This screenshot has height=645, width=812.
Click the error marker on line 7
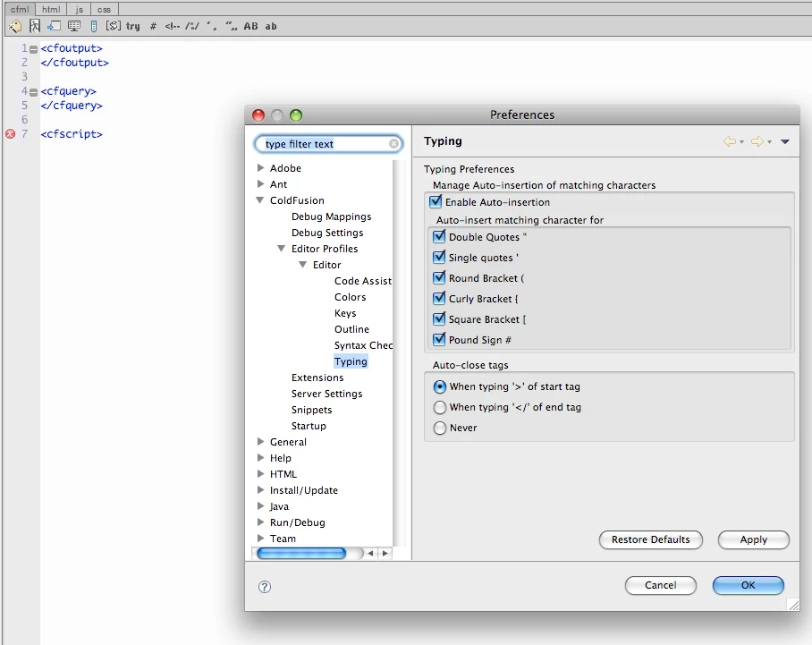click(x=11, y=133)
